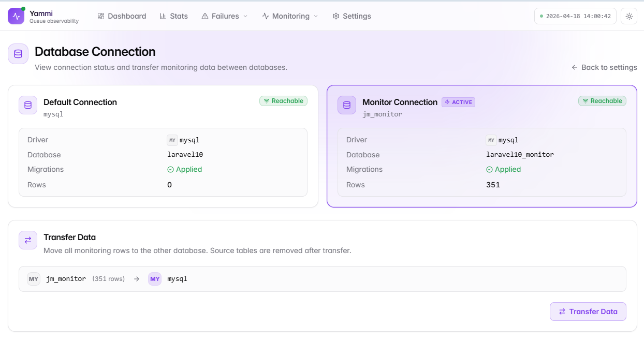
Task: Open the Dashboard menu item
Action: 122,16
